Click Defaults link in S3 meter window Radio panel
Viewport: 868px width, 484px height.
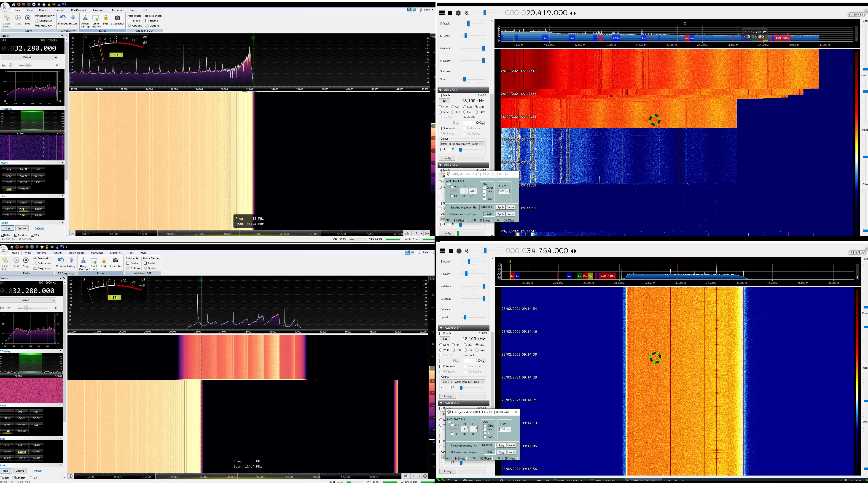click(x=39, y=229)
